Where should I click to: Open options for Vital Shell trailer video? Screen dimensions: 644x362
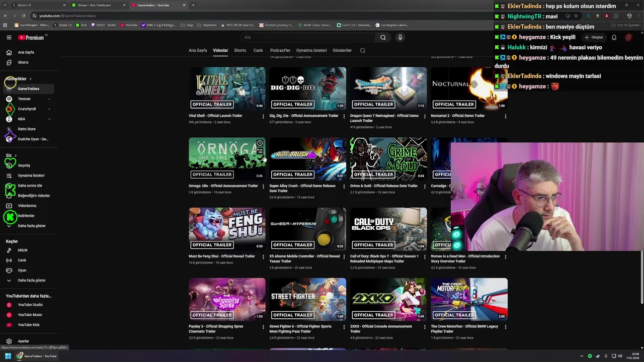pyautogui.click(x=263, y=116)
